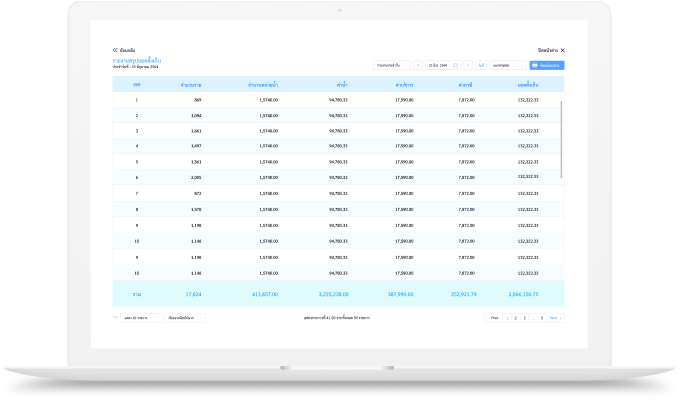Open the rows-per-page dropdown

[x=142, y=317]
